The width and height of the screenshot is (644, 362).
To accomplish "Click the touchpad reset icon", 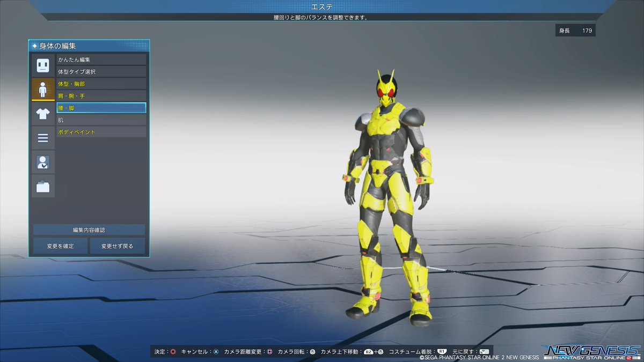I will pyautogui.click(x=484, y=352).
